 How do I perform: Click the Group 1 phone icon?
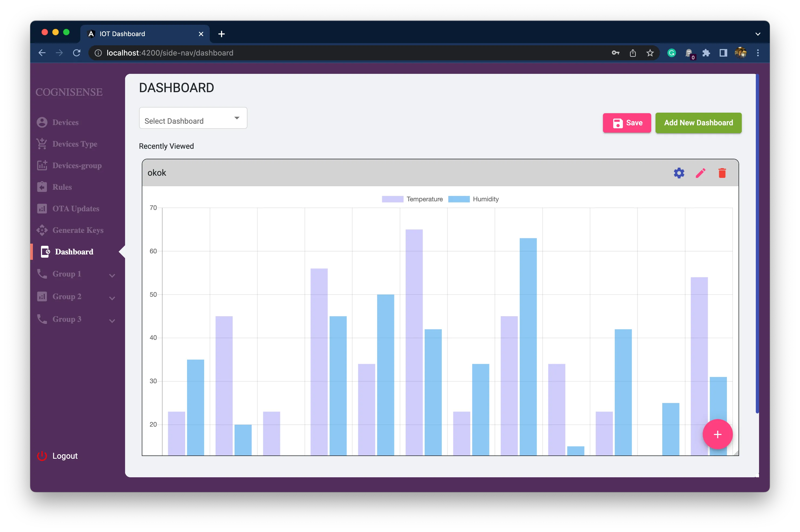click(x=42, y=274)
